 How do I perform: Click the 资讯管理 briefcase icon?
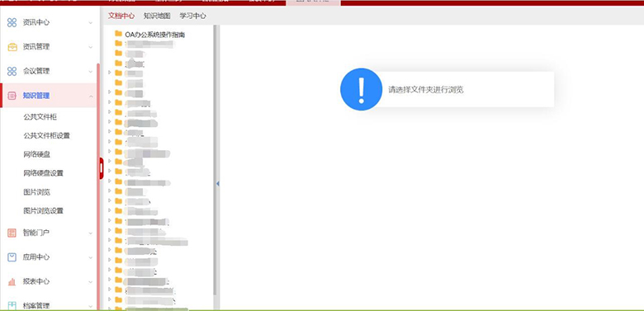point(12,47)
